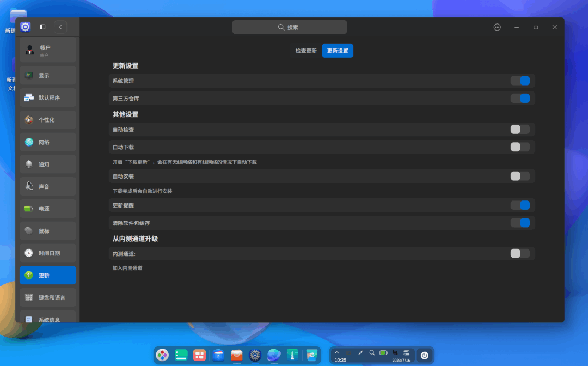
Task: Open the three-dot more options menu
Action: pos(497,27)
